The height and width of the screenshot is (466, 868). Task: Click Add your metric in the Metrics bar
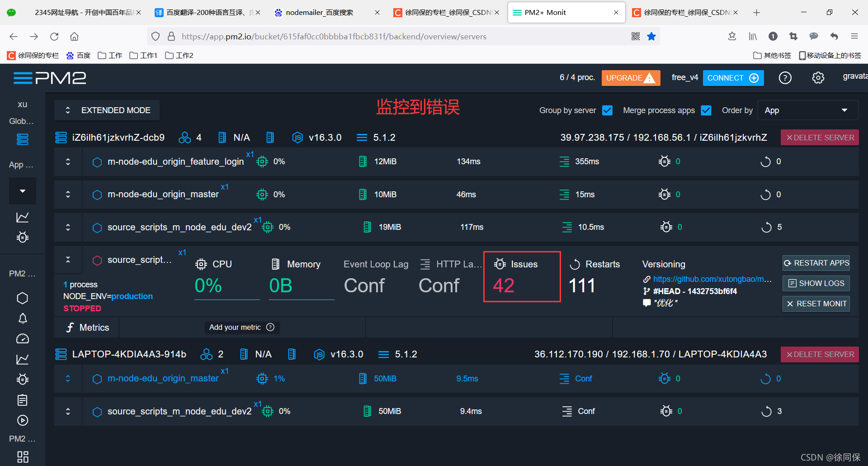tap(235, 327)
